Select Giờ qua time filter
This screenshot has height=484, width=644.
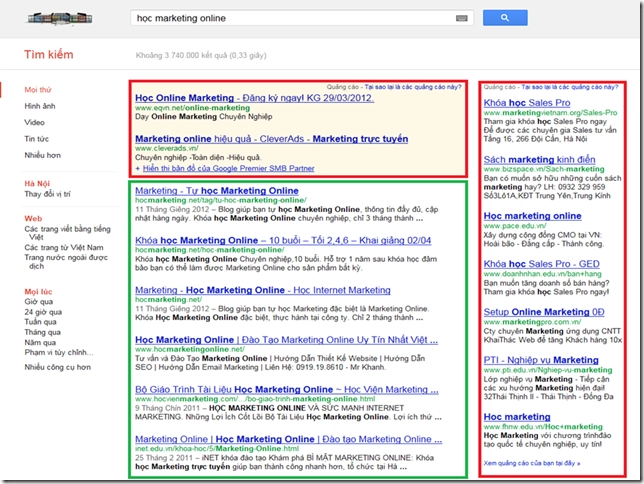tap(39, 302)
